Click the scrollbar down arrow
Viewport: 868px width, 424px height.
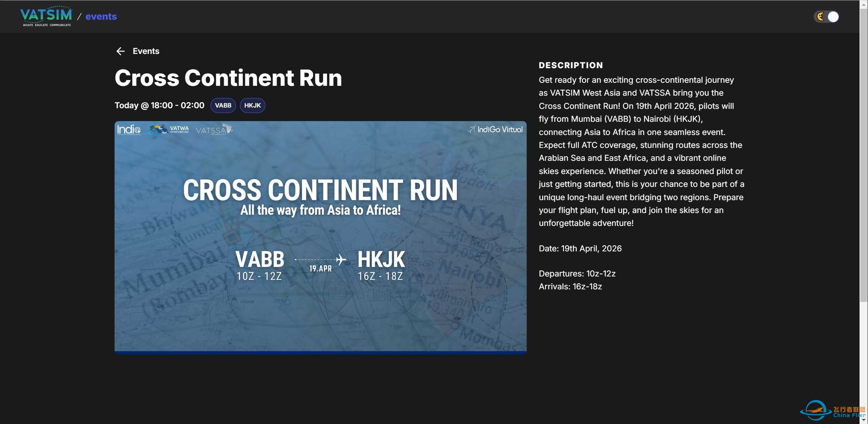(864, 420)
